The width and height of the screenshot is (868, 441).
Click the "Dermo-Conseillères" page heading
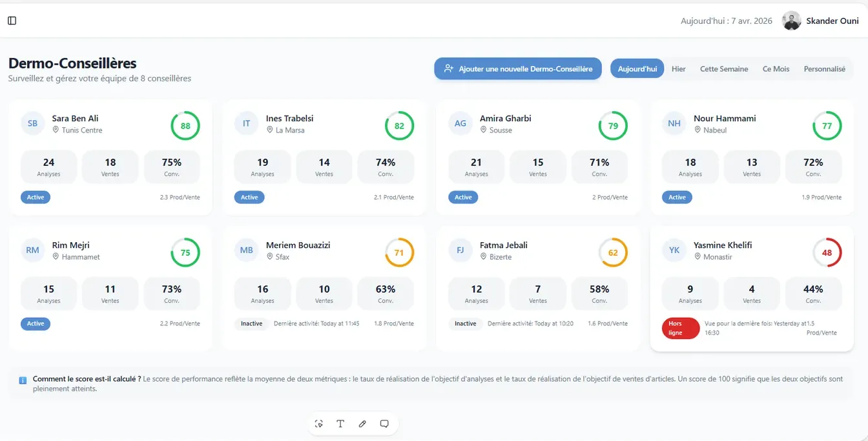coord(72,63)
